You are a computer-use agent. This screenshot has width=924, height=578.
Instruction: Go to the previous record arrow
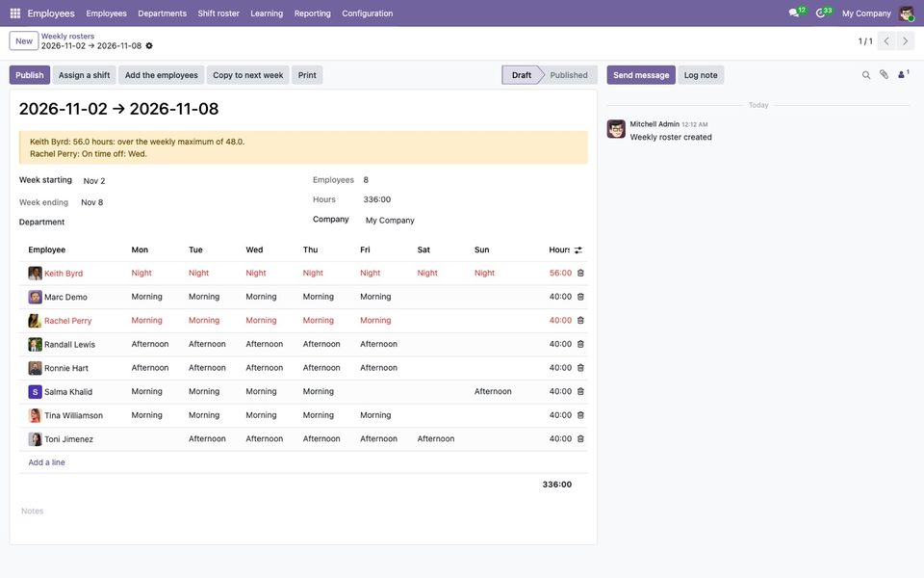coord(886,41)
